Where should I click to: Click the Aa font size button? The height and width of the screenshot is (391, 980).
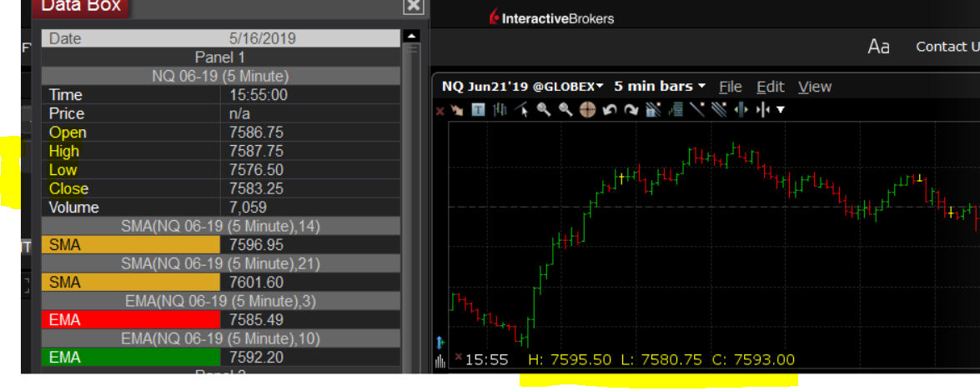click(x=879, y=47)
